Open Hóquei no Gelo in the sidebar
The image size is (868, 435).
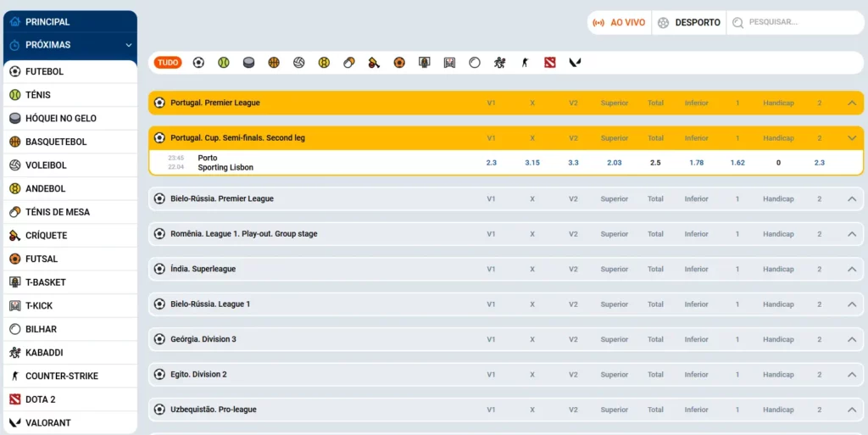[x=70, y=119]
